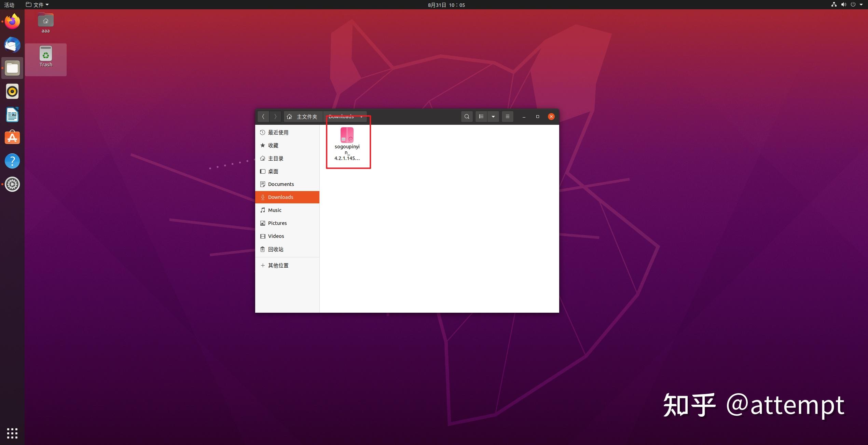This screenshot has height=445, width=868.
Task: Click 其他位置 in the sidebar
Action: click(278, 265)
